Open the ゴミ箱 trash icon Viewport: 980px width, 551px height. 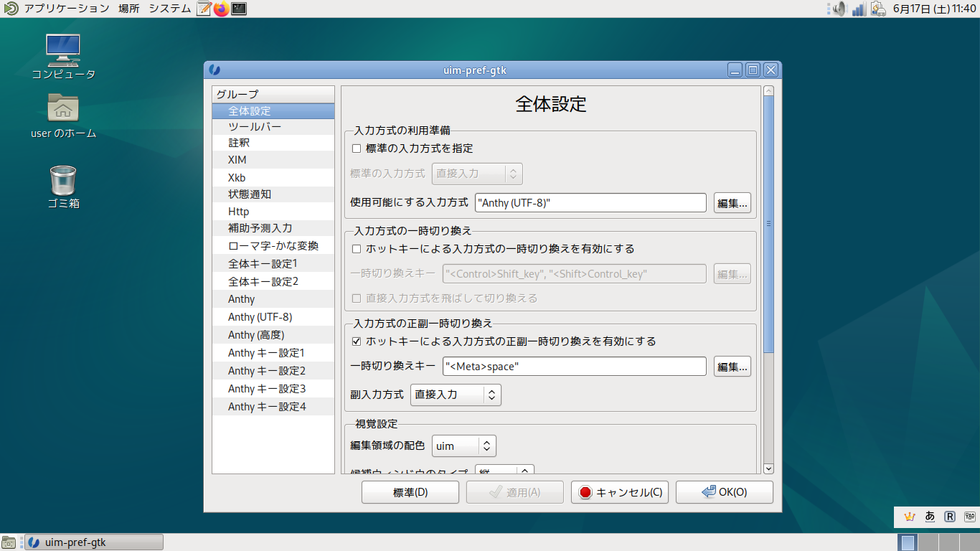coord(63,187)
